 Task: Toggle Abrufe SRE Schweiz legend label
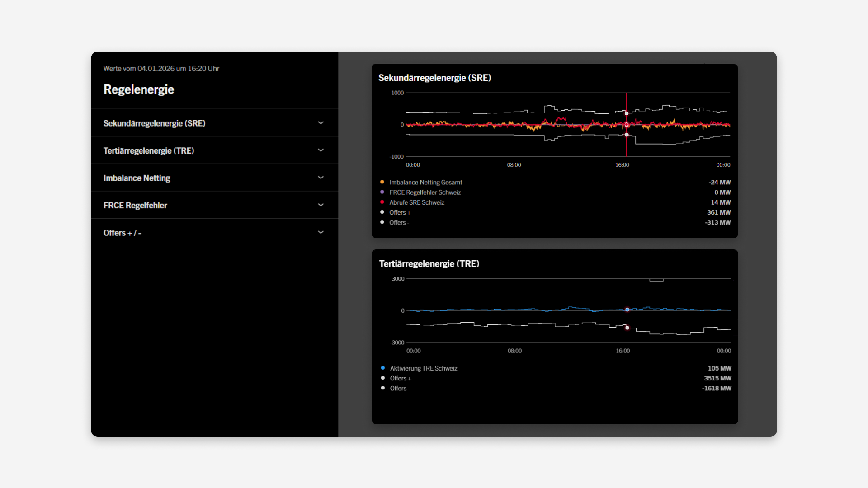[x=417, y=202]
